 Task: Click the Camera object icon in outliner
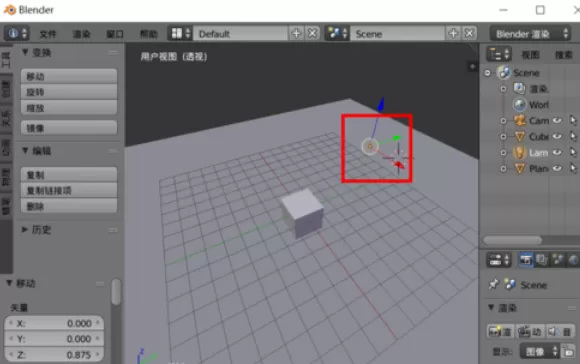point(520,121)
